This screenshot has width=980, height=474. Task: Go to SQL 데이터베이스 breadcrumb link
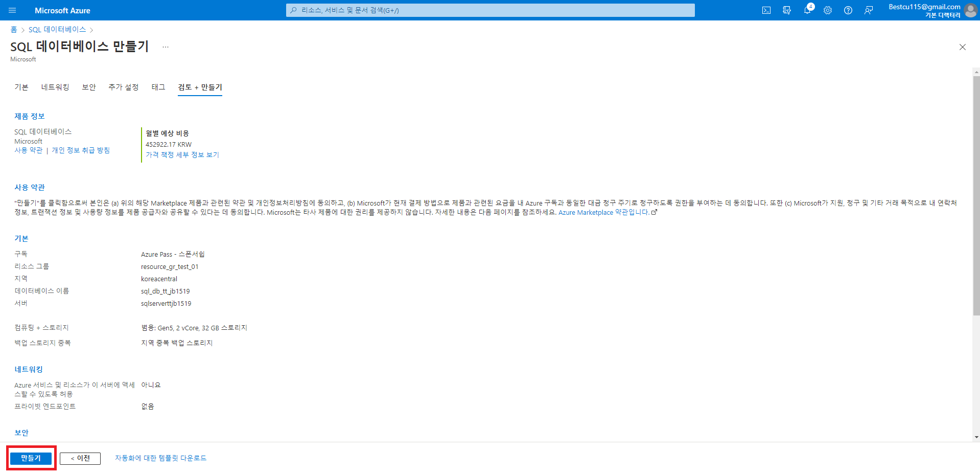tap(57, 30)
